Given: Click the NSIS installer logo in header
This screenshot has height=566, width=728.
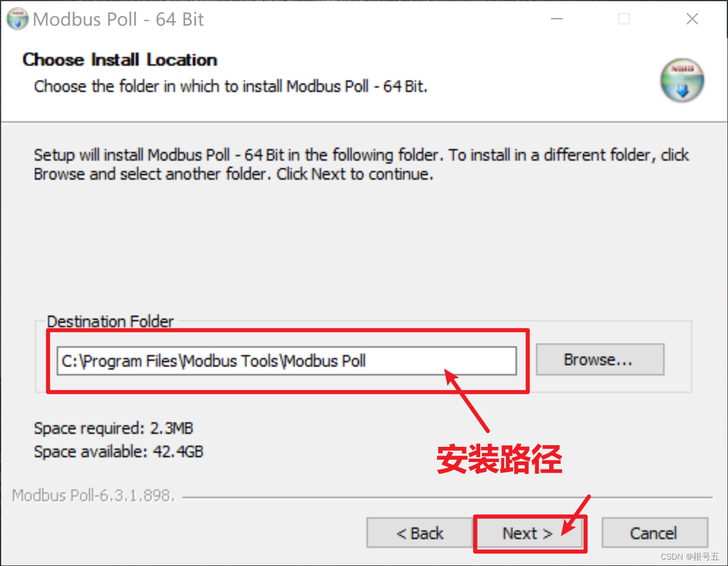Looking at the screenshot, I should [x=682, y=80].
